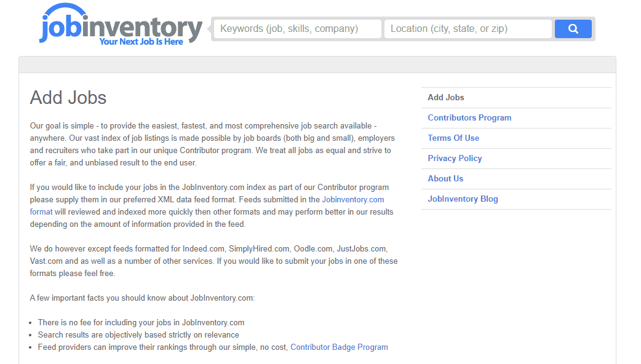Screen dimensions: 641x364
Task: Open the Privacy Policy
Action: tap(455, 158)
